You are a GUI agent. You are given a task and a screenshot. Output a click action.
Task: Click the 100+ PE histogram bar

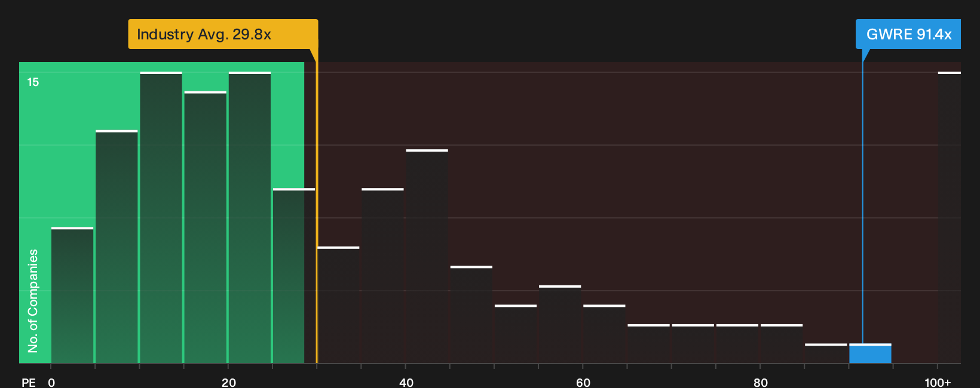[x=950, y=217]
